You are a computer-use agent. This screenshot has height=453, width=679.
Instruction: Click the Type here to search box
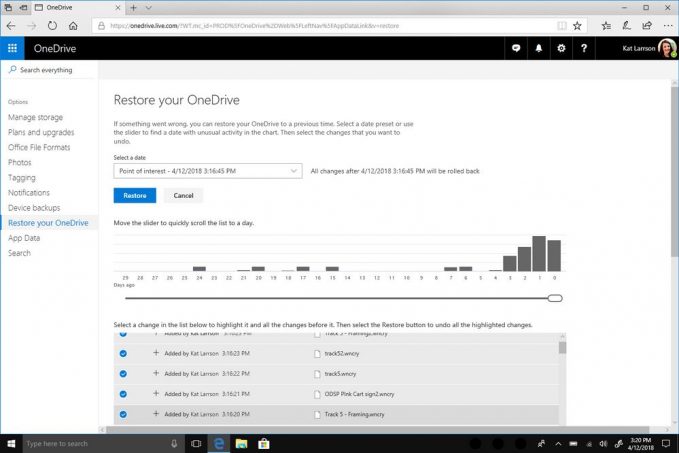point(95,443)
